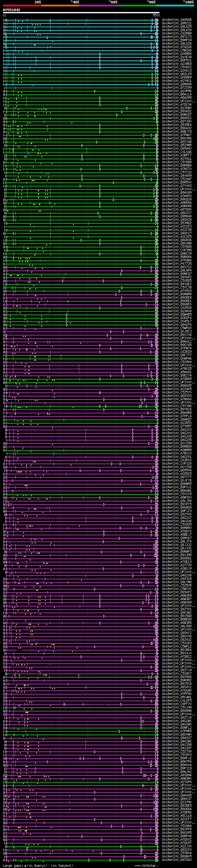Image resolution: width=197 pixels, height=868 pixels.
Task: Open hit UniRef100_Q0DN56
Action: coord(177,54)
